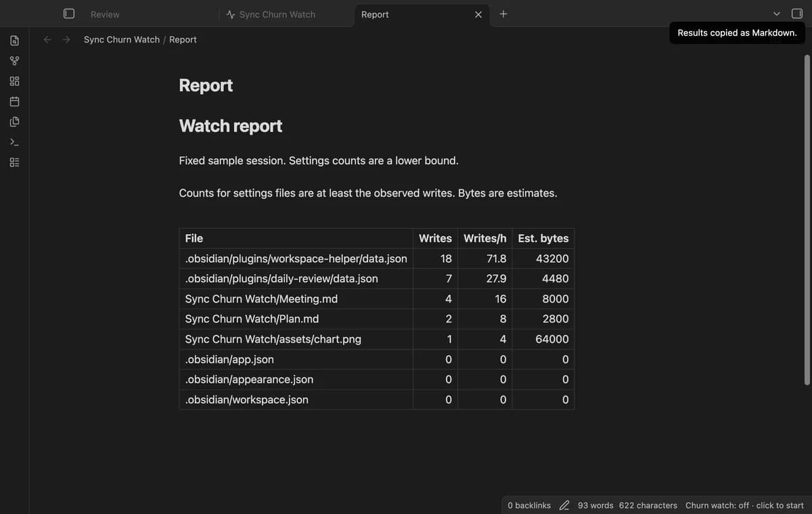The height and width of the screenshot is (514, 812).
Task: Click the 93 words status entry
Action: [595, 505]
